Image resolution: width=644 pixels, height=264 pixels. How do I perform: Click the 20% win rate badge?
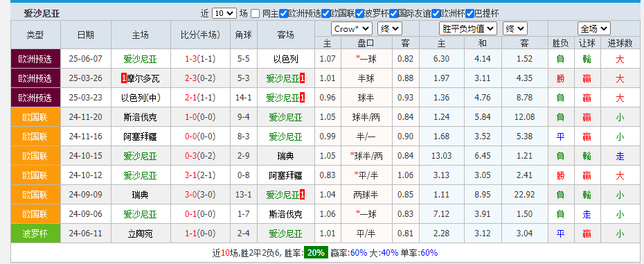pyautogui.click(x=316, y=252)
